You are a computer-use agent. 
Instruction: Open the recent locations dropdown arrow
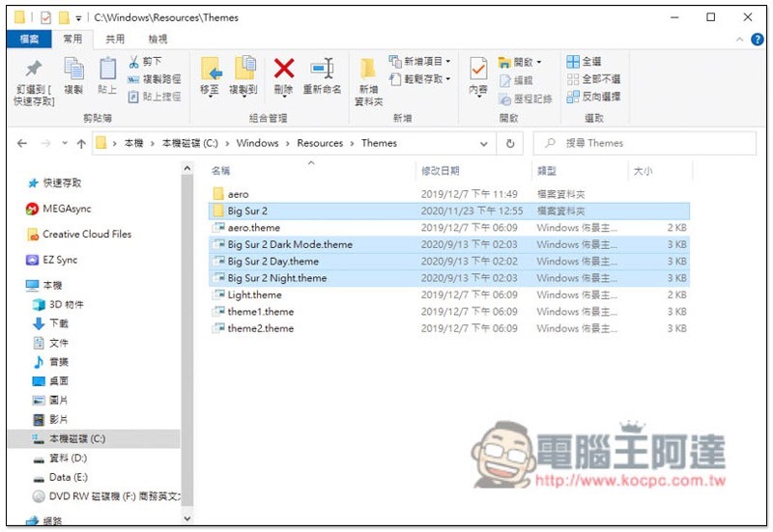[x=65, y=143]
